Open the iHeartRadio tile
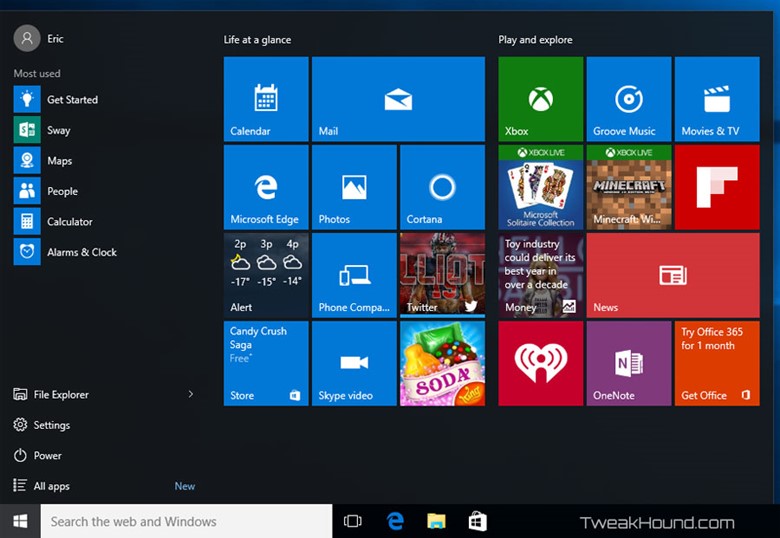The image size is (780, 538). 541,363
